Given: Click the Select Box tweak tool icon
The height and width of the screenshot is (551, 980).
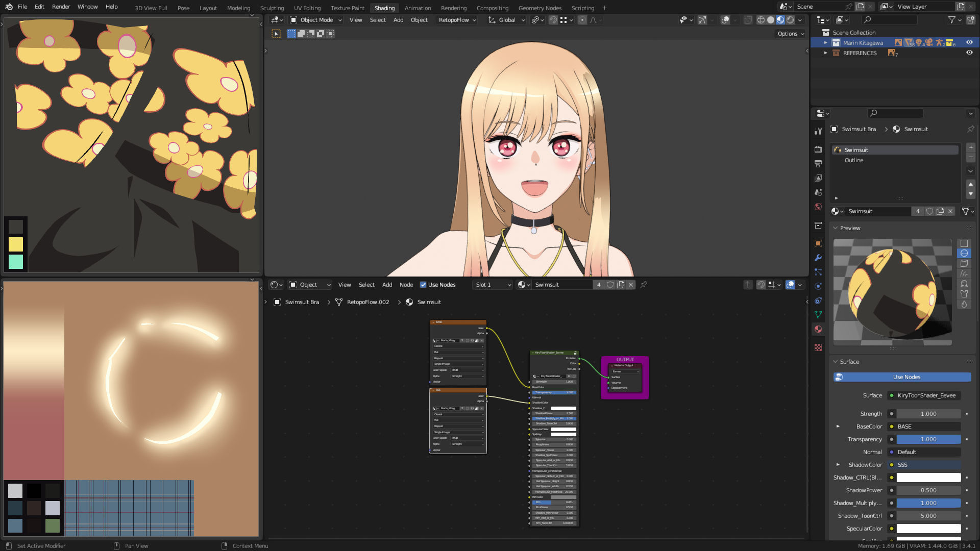Looking at the screenshot, I should point(276,34).
